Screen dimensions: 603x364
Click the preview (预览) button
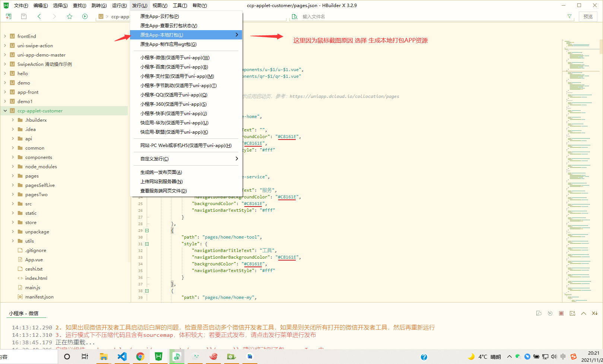[x=588, y=16]
